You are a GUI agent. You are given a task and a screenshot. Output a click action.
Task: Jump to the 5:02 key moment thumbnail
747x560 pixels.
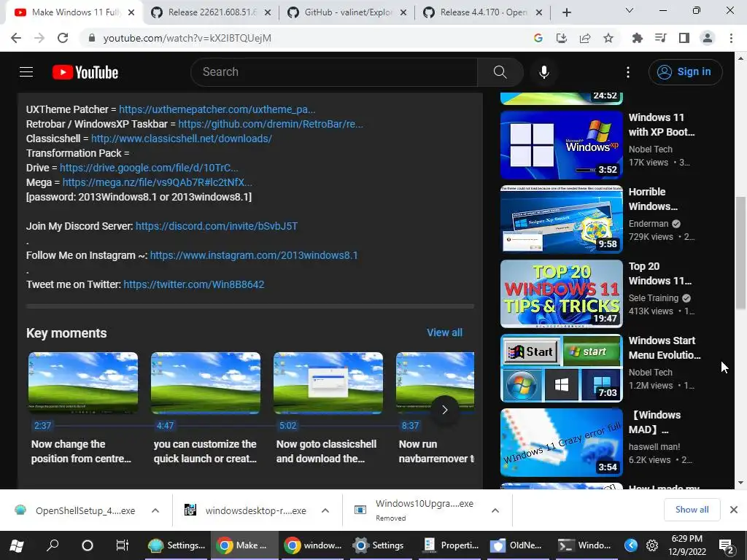(328, 383)
